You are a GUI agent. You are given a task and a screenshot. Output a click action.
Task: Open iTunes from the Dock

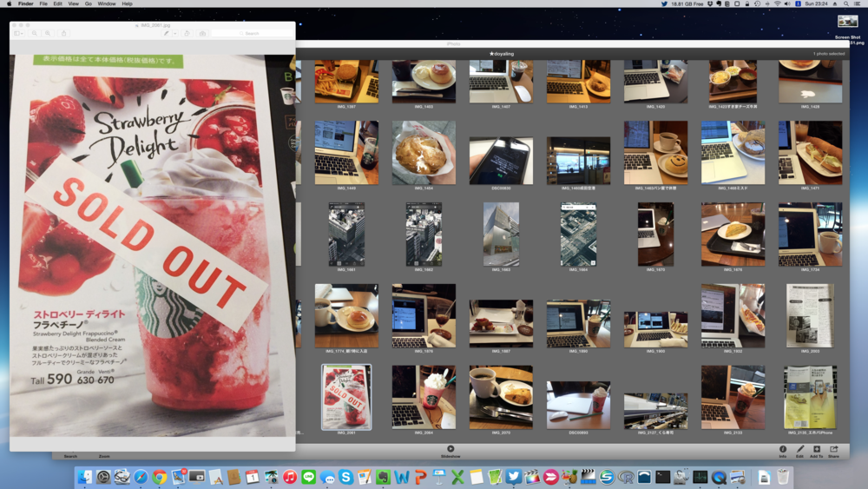290,477
